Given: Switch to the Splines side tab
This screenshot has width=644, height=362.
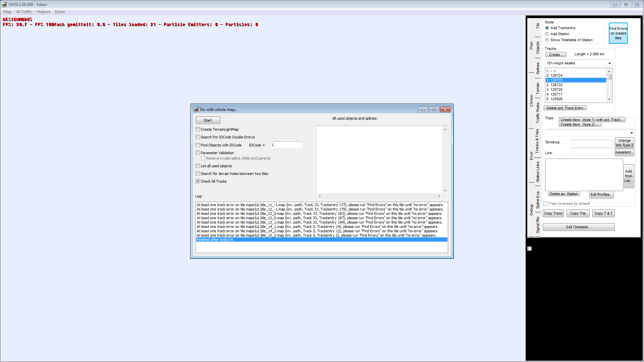Looking at the screenshot, I should 538,68.
